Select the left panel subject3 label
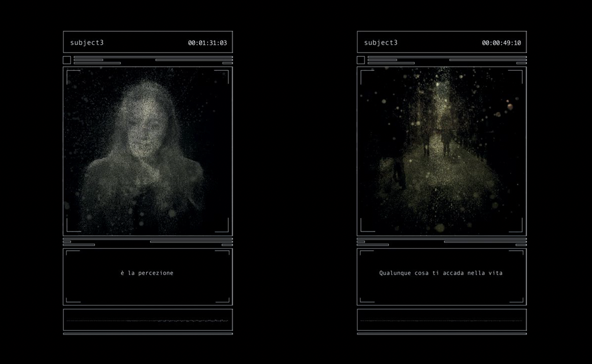This screenshot has width=592, height=364. (87, 43)
